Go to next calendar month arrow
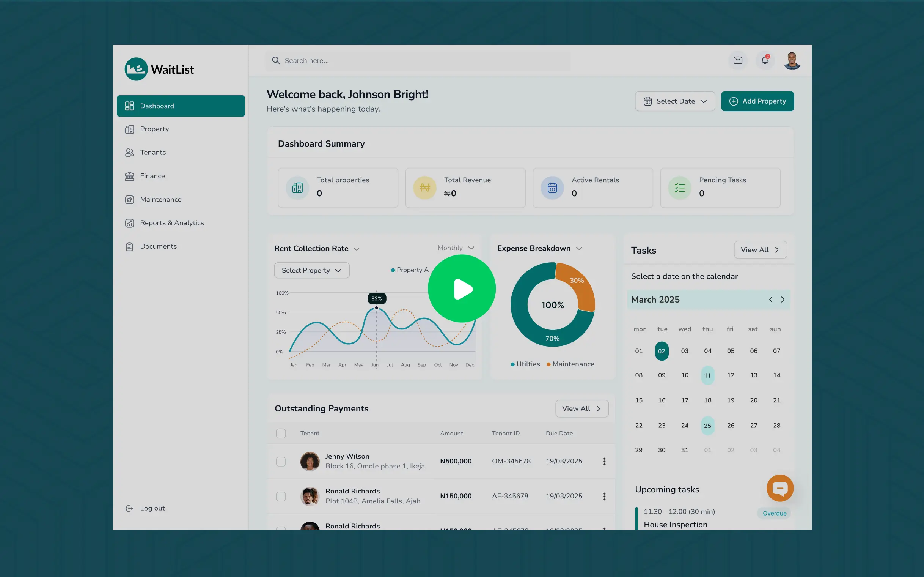The height and width of the screenshot is (577, 924). click(783, 300)
